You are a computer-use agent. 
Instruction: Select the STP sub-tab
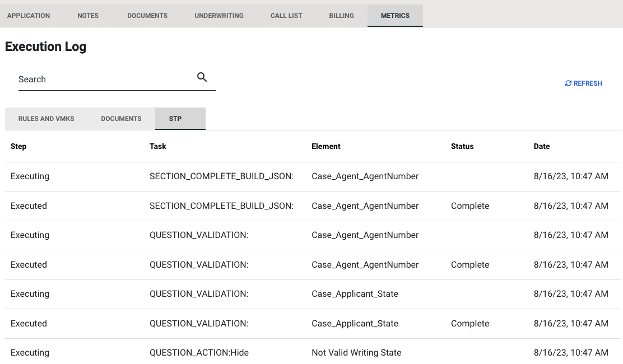tap(175, 119)
